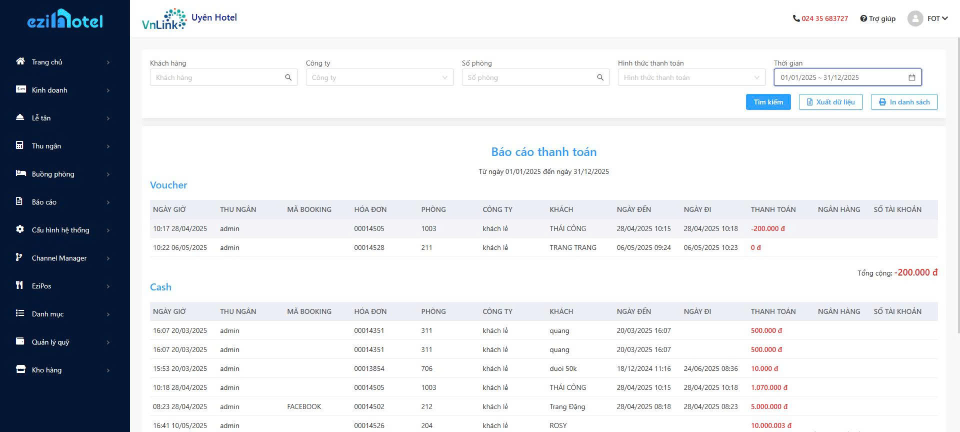Click the Trang chủ home icon
960x432 pixels.
(x=20, y=61)
